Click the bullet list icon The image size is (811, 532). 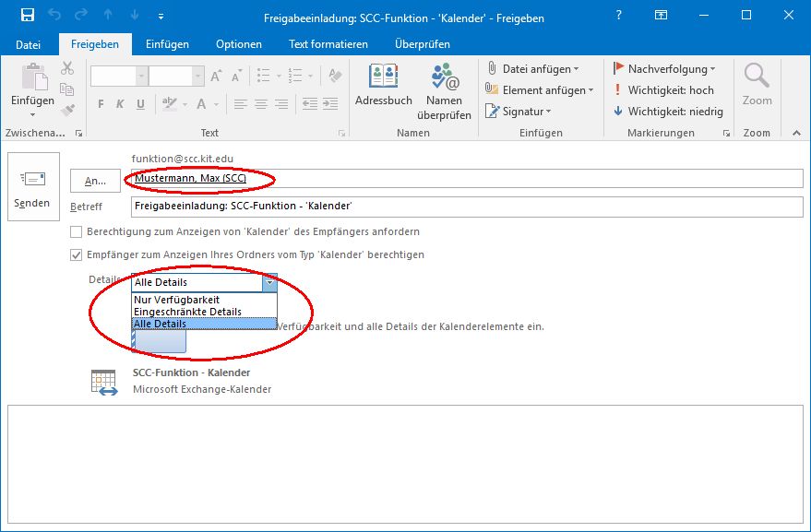[x=264, y=76]
